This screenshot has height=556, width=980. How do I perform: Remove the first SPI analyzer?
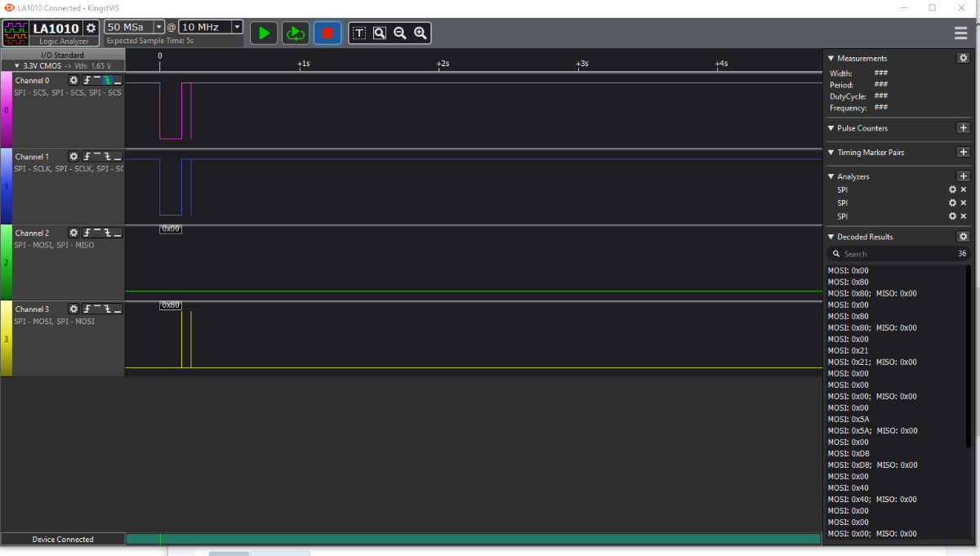coord(964,189)
